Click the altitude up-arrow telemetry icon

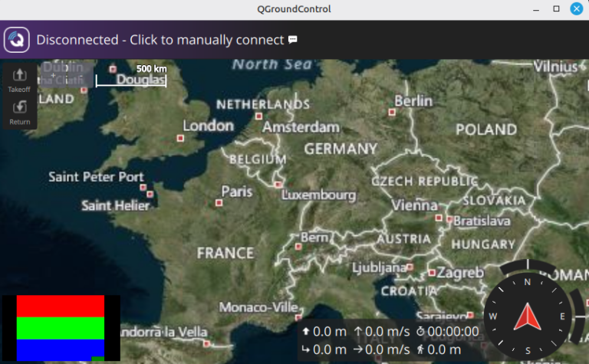[306, 332]
